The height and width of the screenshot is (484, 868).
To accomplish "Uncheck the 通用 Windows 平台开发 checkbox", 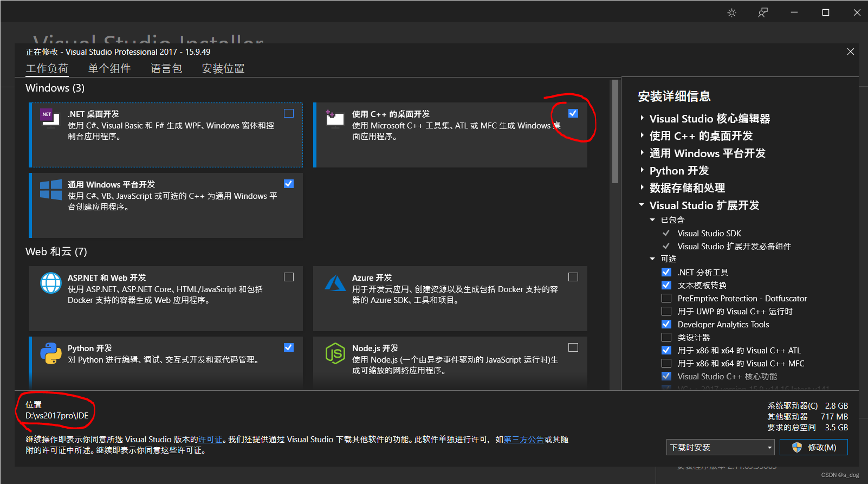I will point(289,184).
